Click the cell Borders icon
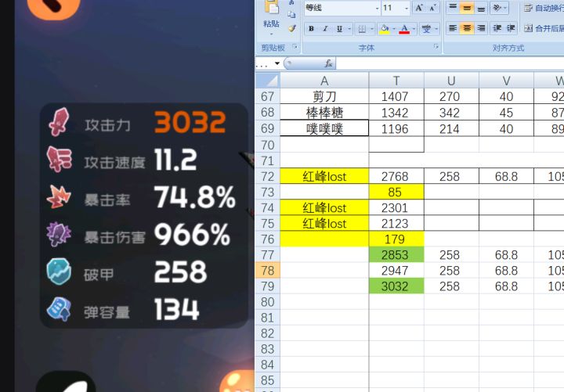The image size is (564, 392). [362, 29]
